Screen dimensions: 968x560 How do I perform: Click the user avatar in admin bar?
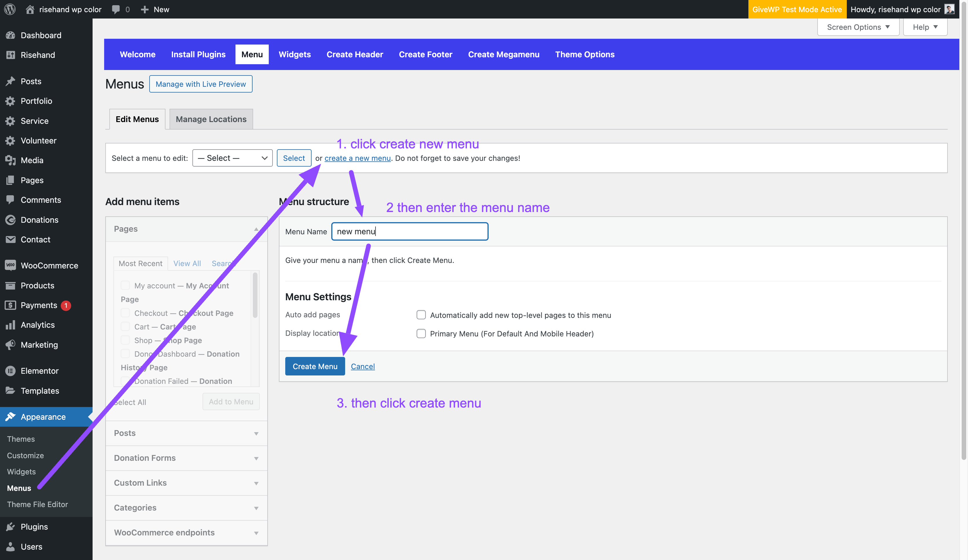click(x=949, y=9)
